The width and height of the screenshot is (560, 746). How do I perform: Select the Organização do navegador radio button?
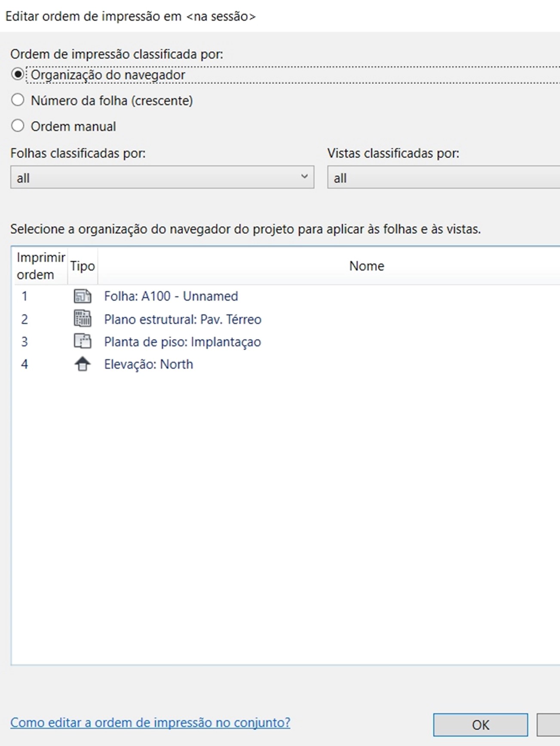18,74
